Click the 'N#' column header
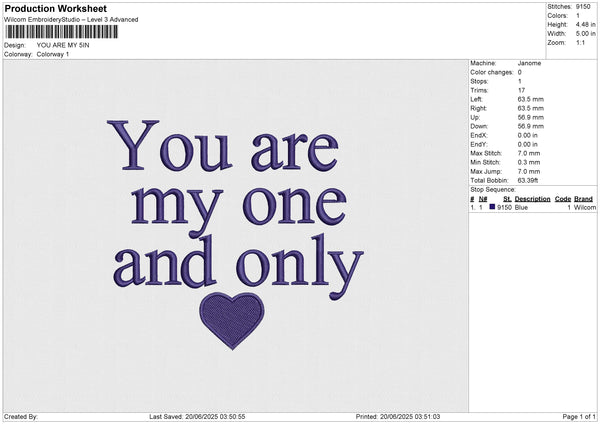 (x=483, y=198)
